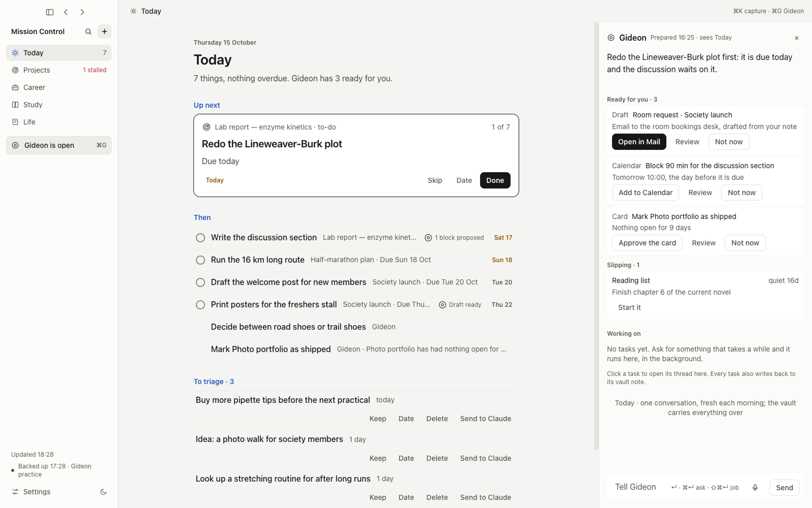This screenshot has width=812, height=508.
Task: Add a new item with plus button
Action: point(104,31)
